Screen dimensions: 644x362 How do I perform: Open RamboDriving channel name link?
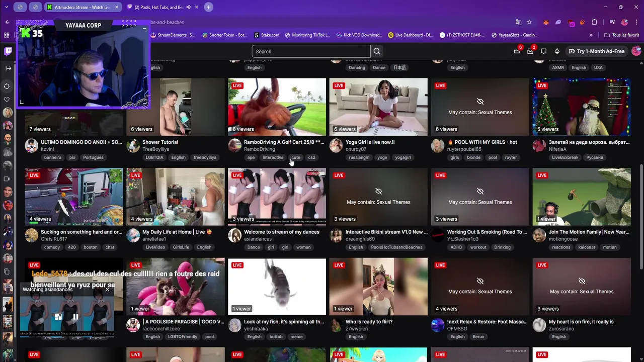[x=260, y=149]
